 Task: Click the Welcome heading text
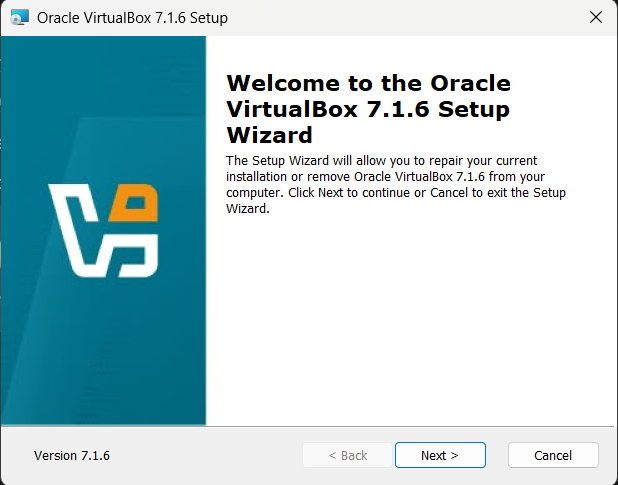[x=368, y=83]
